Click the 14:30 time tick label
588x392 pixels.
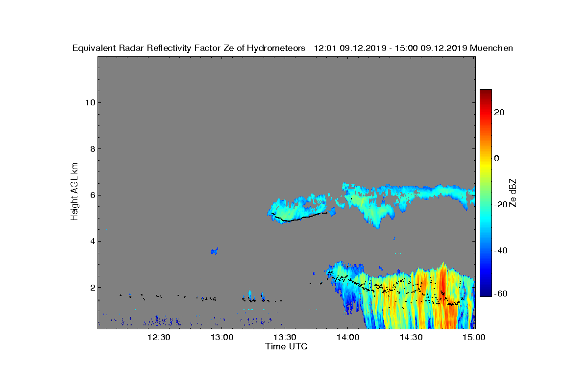[412, 337]
